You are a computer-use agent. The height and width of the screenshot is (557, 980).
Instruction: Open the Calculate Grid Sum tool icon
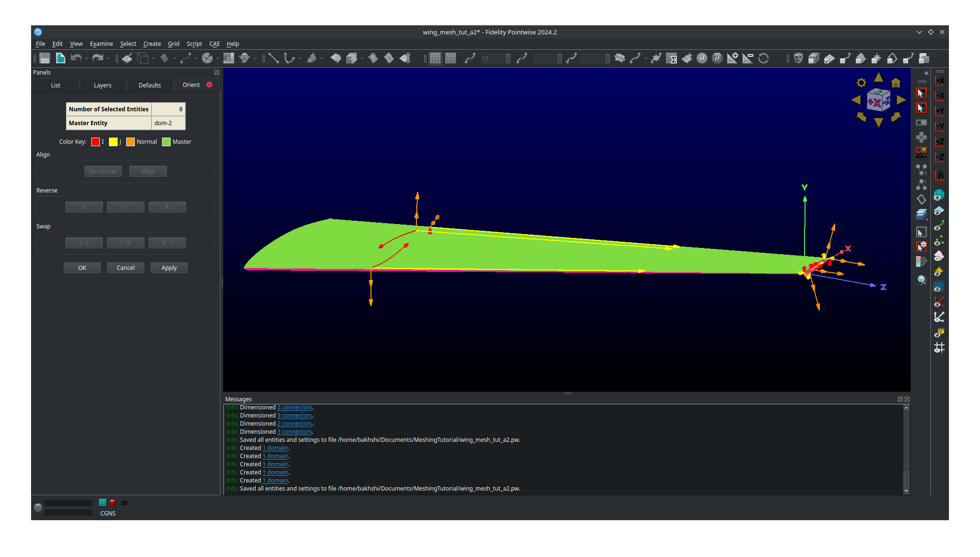(x=672, y=58)
